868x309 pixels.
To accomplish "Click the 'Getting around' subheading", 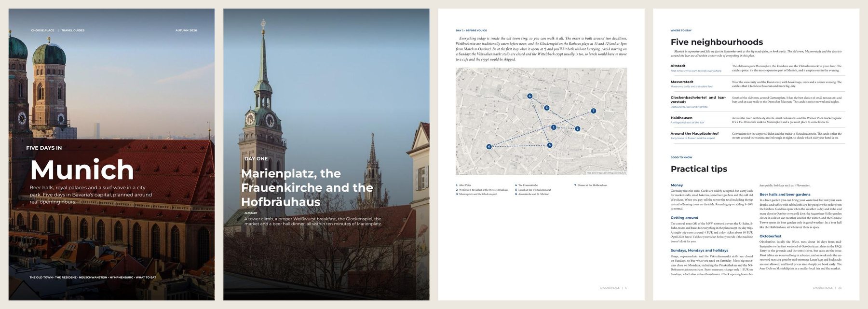I will [x=684, y=218].
